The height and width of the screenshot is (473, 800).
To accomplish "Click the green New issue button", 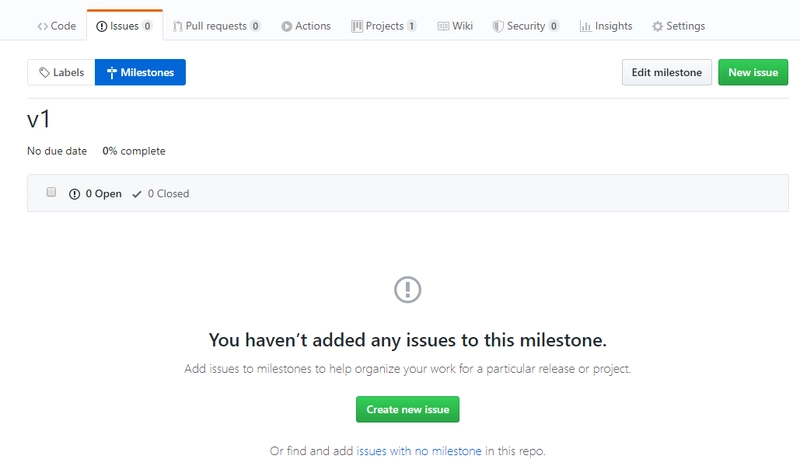I will (x=753, y=72).
